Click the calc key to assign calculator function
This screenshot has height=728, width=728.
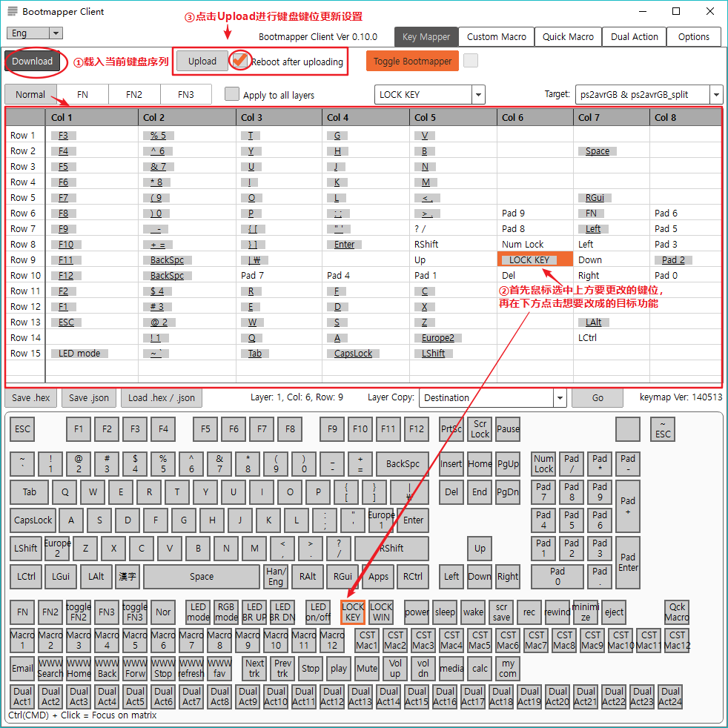[x=479, y=668]
